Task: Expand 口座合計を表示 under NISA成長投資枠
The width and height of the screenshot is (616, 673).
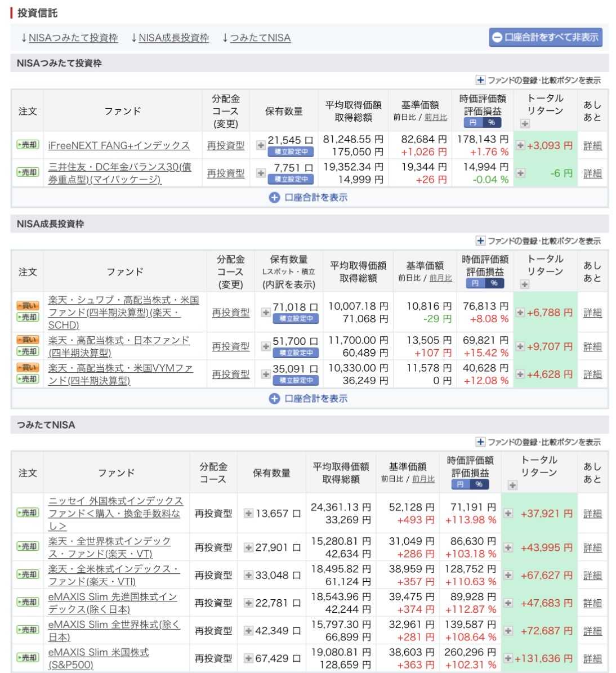Action: [x=308, y=399]
